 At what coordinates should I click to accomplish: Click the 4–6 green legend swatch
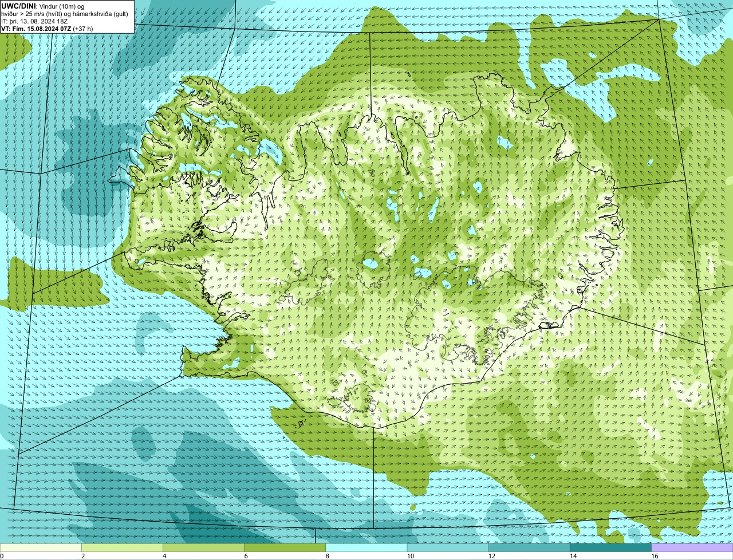tap(204, 547)
